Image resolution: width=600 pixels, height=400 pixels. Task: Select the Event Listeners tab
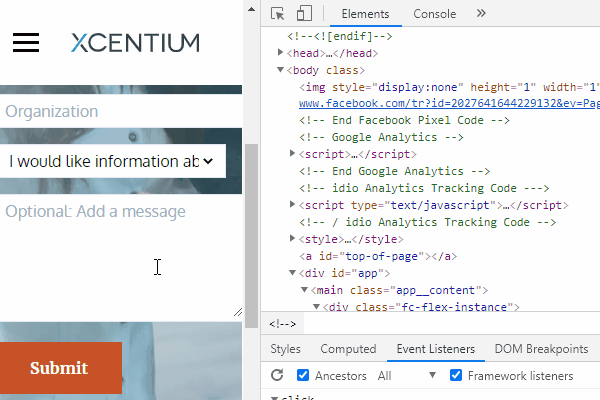click(436, 349)
